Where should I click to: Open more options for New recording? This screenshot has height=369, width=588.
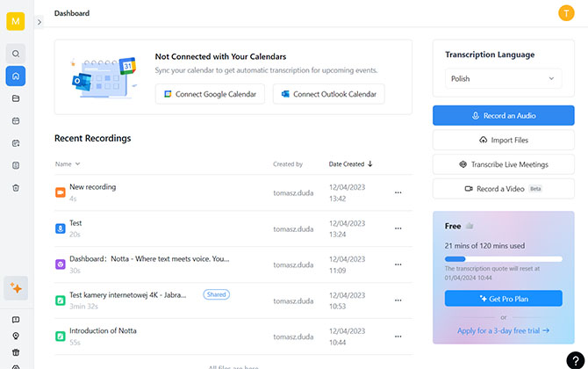tap(398, 192)
